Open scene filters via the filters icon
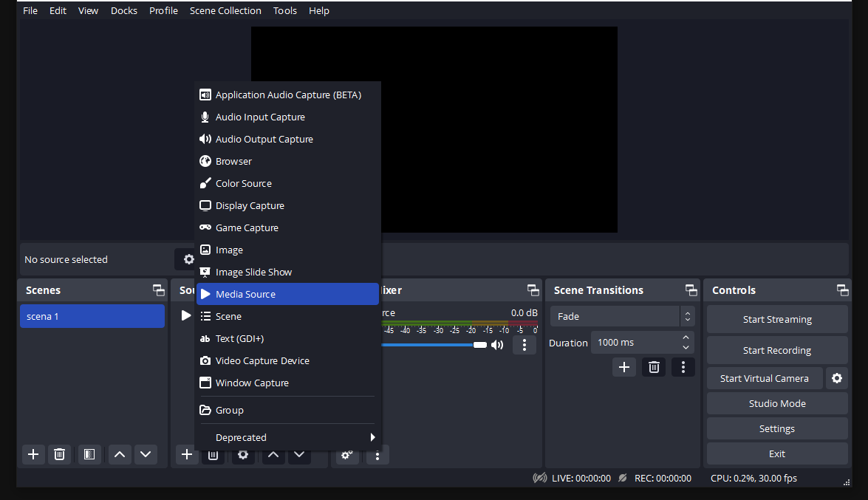Screen dimensions: 868x500 (x=89, y=454)
